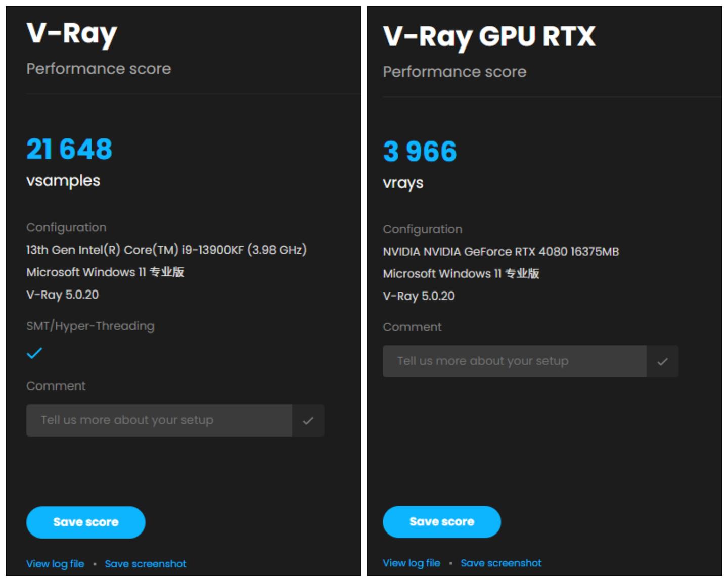The image size is (728, 582).
Task: Click Save screenshot link in GPU RTX panel
Action: click(500, 563)
